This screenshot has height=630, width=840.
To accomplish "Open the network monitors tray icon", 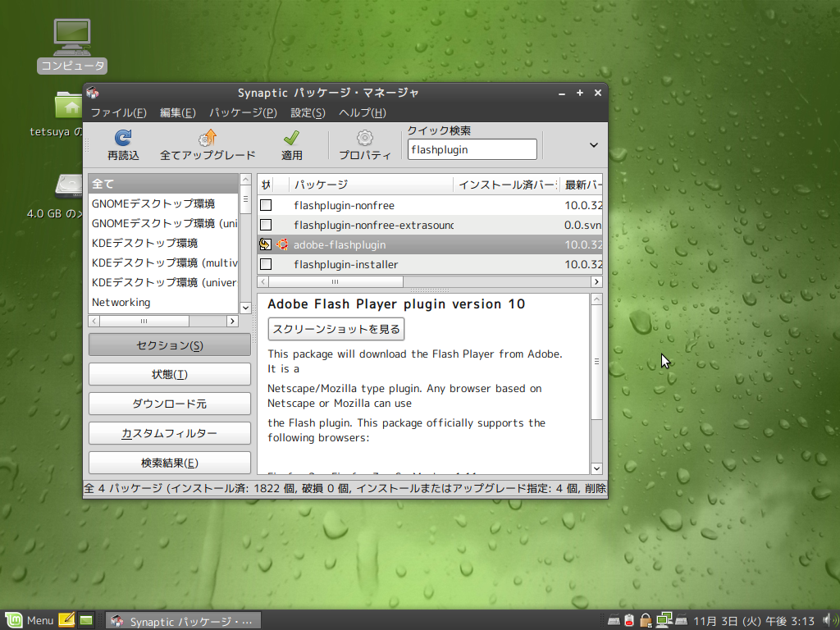I will [x=664, y=620].
